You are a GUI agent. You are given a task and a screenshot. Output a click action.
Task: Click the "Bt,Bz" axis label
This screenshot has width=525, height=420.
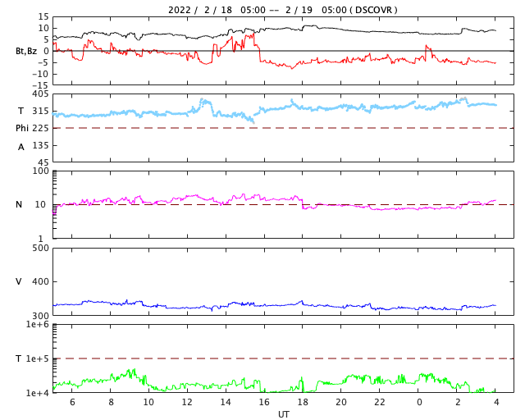coord(26,51)
